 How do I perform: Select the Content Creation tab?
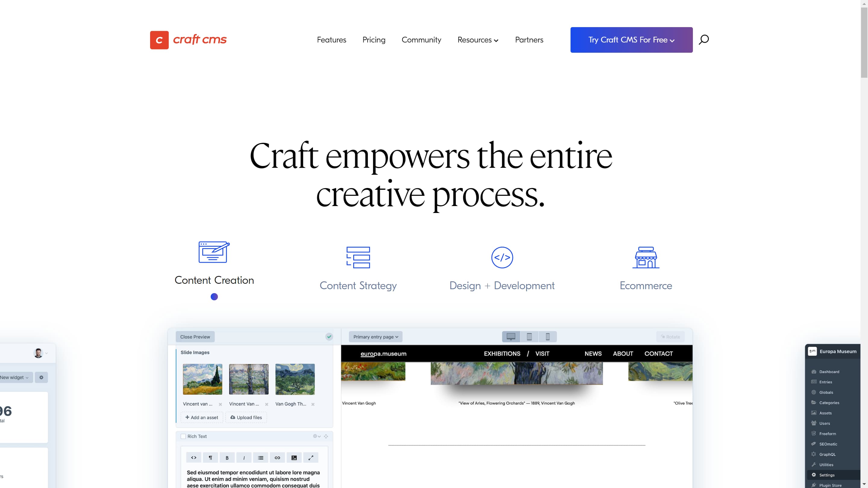point(214,280)
